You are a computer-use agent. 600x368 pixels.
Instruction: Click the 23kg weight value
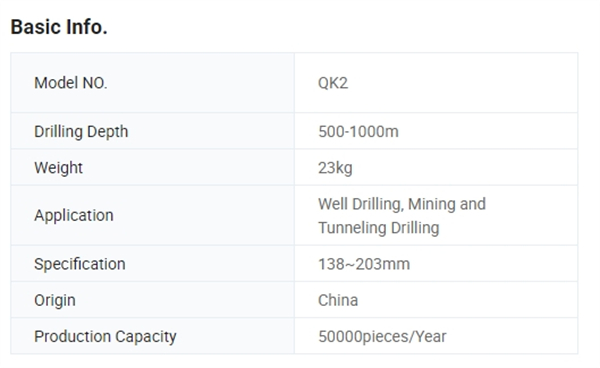click(335, 168)
